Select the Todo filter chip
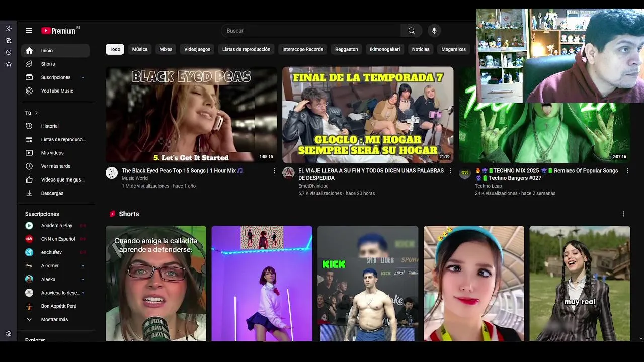This screenshot has width=644, height=362. 115,49
